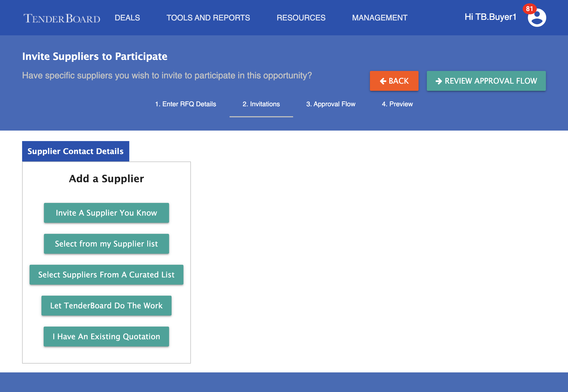Viewport: 568px width, 392px height.
Task: Click the Hi TB.Buyer1 greeting
Action: point(490,17)
